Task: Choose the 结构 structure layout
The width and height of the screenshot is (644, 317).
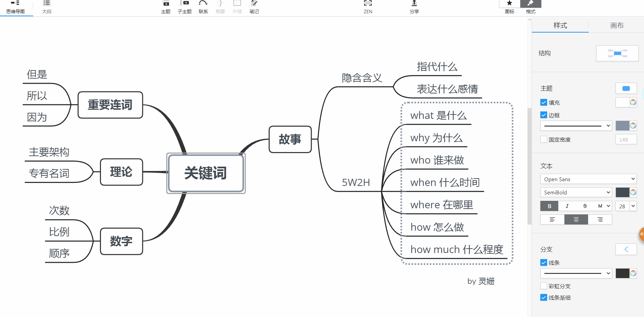Action: pyautogui.click(x=617, y=53)
